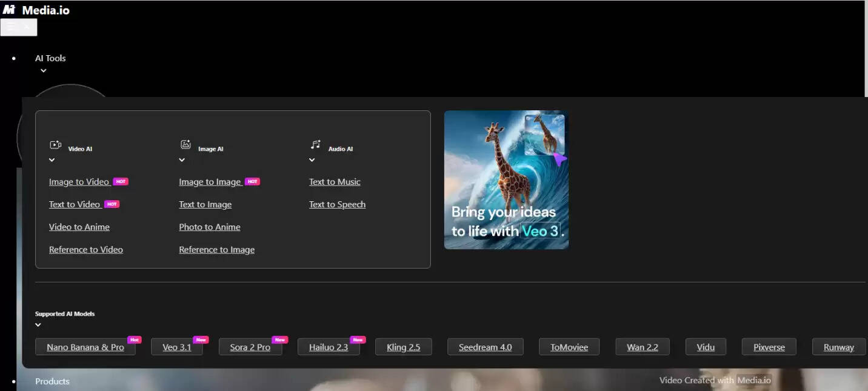Select the Photo to Anime link
Viewport: 868px width, 391px height.
click(210, 227)
